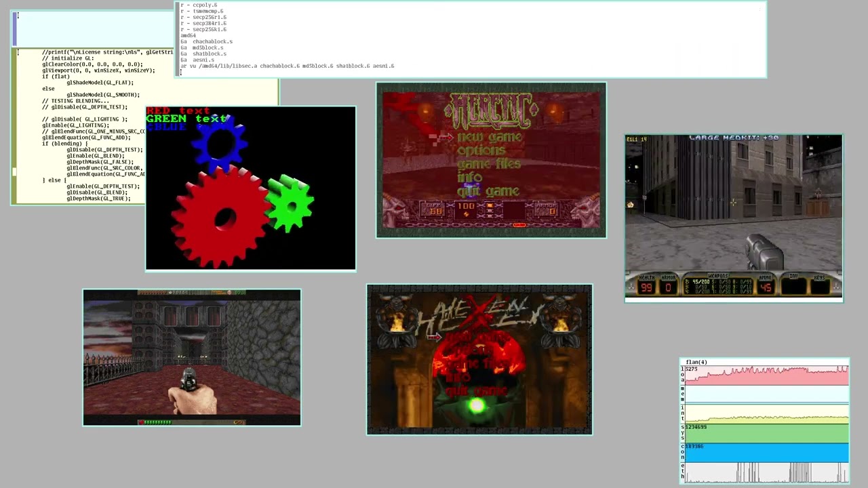Image resolution: width=868 pixels, height=488 pixels.
Task: Open 'options' in Heretic menu
Action: pos(481,150)
